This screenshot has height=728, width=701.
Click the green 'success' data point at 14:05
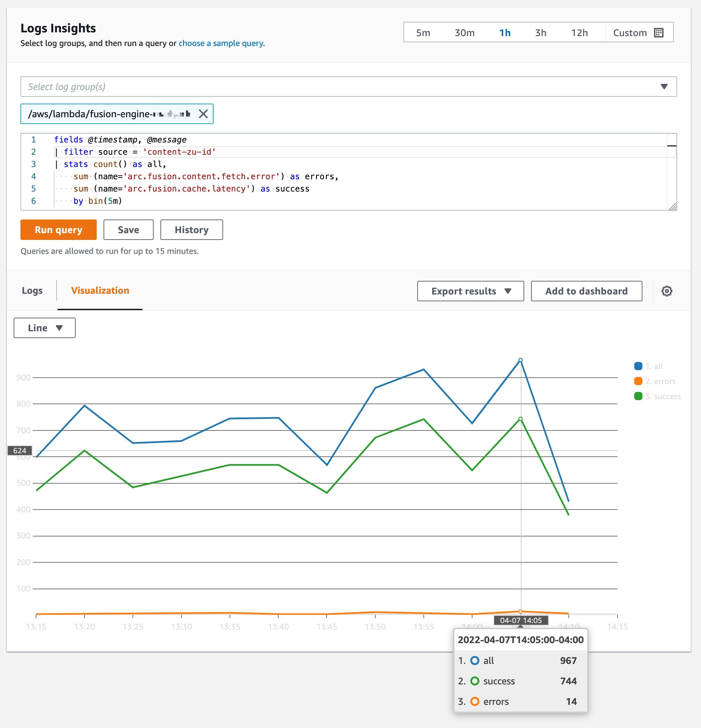520,419
